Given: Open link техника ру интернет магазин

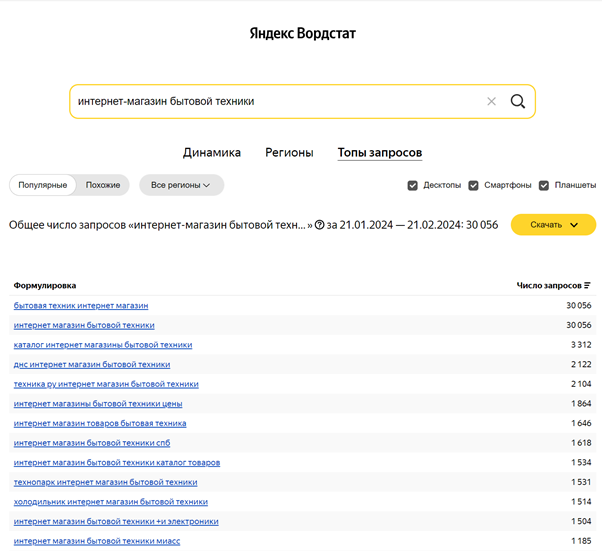Looking at the screenshot, I should 106,384.
